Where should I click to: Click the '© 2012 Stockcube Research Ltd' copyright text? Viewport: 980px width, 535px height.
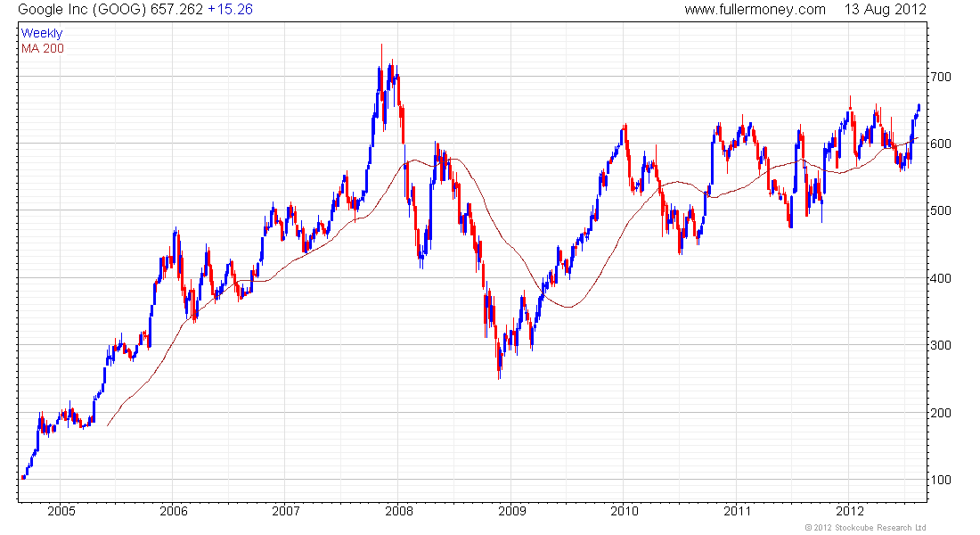(x=866, y=528)
